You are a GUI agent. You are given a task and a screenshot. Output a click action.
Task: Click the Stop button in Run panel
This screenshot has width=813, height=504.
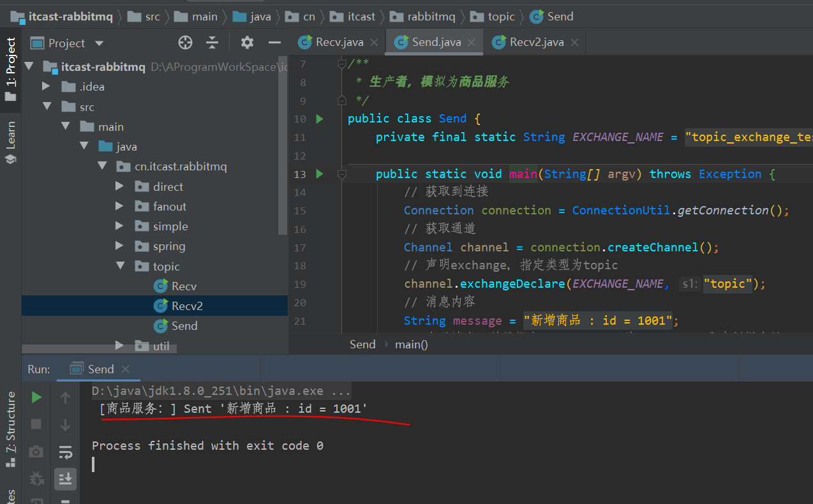pos(36,424)
